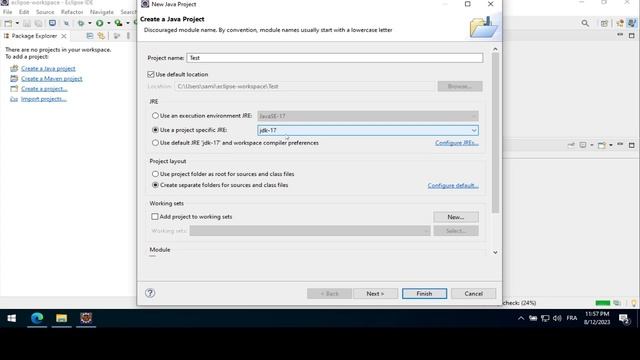The image size is (640, 360).
Task: Click the pin icon in bottom panel toolbar
Action: click(571, 145)
